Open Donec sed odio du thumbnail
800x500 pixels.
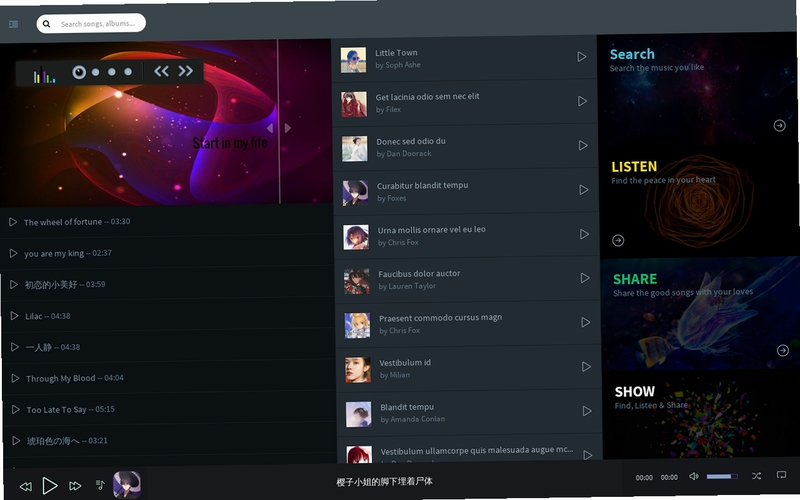(355, 148)
